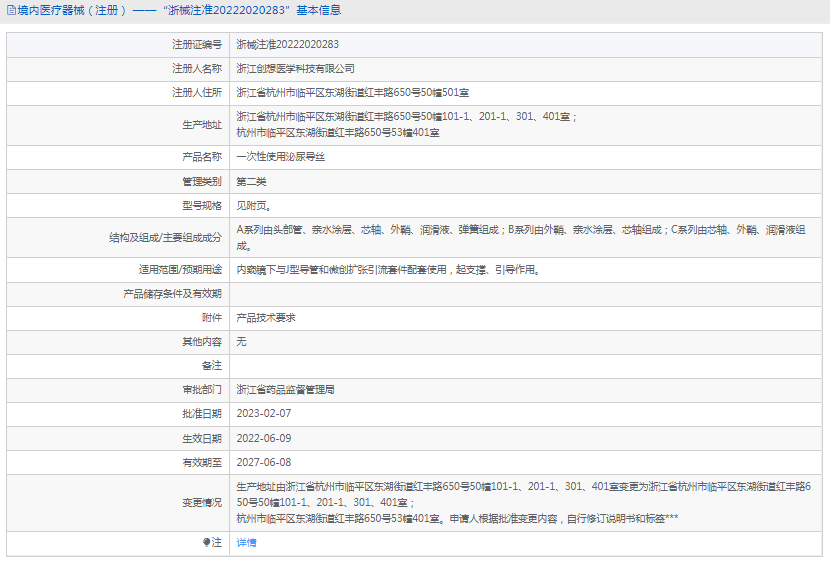This screenshot has height=562, width=830.
Task: Click intended use text starting 内窥镜下与J型导管
Action: 389,270
